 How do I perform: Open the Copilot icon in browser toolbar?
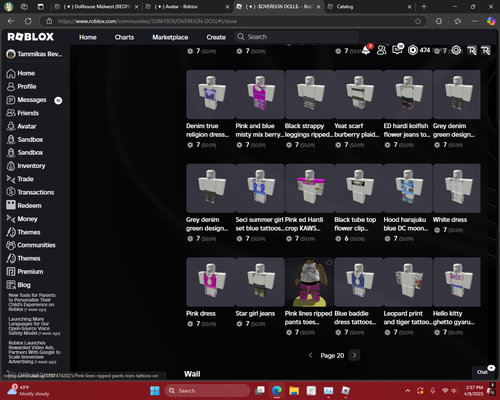[491, 21]
